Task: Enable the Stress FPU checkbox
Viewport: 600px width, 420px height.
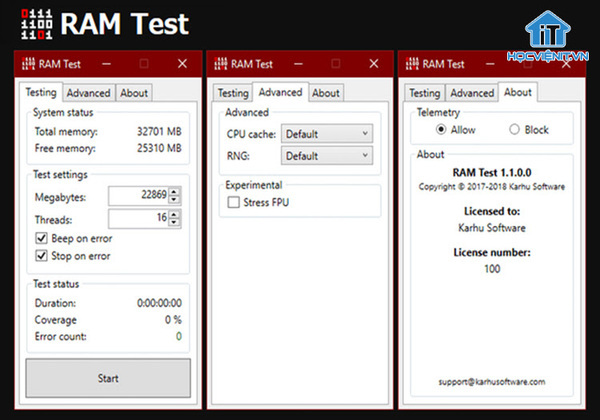Action: pyautogui.click(x=233, y=202)
